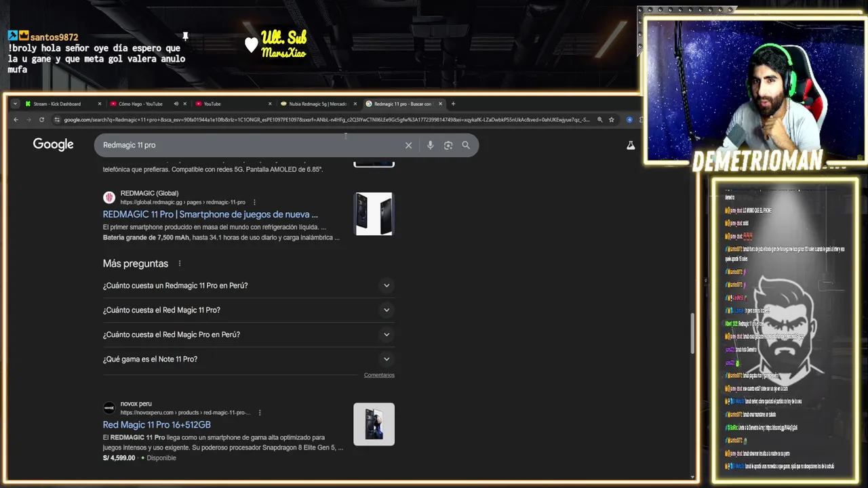This screenshot has width=868, height=488.
Task: Click the global.redmagic.gg breadcrumb URL
Action: click(182, 202)
